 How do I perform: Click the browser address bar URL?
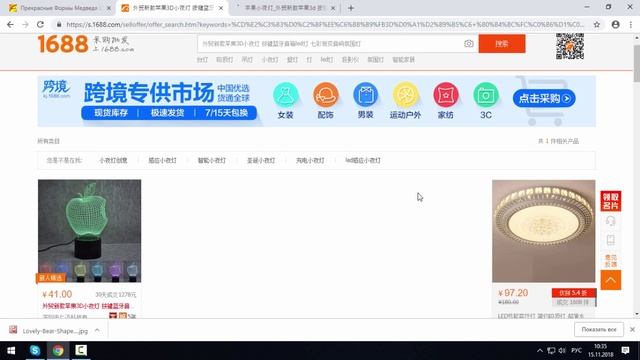(x=324, y=24)
